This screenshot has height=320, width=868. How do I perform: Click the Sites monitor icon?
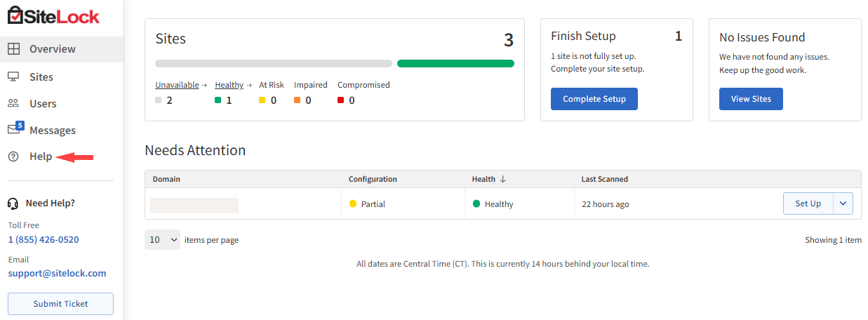point(13,76)
